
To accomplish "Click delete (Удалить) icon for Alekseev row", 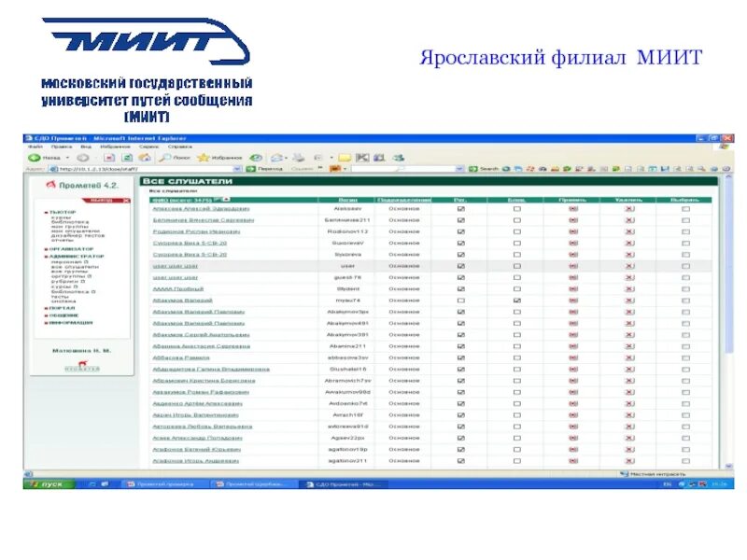I will click(x=629, y=209).
